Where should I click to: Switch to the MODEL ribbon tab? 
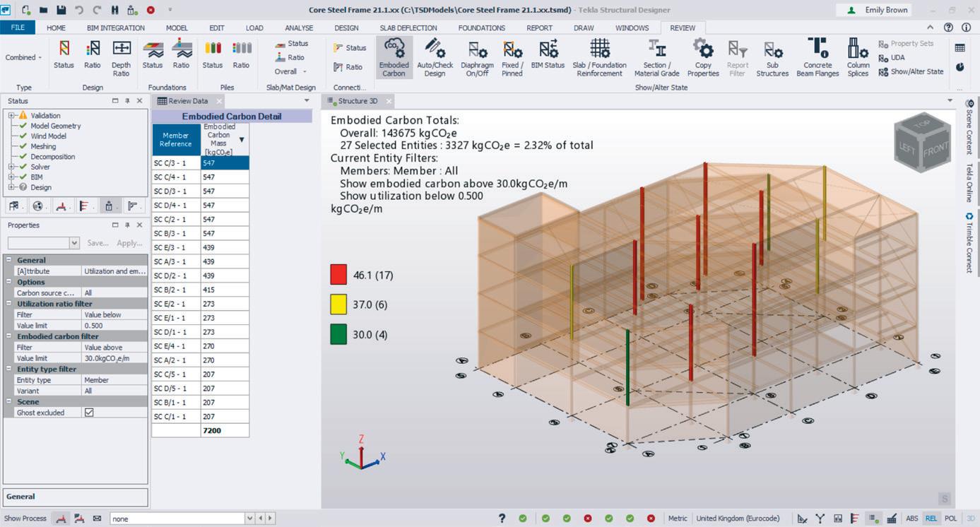(x=177, y=28)
